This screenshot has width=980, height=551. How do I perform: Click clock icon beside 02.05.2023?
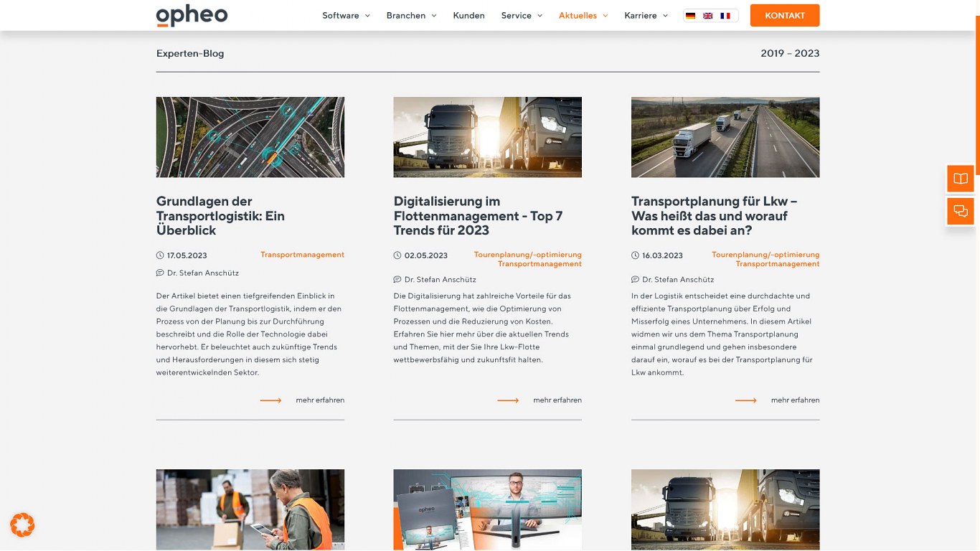(x=397, y=255)
